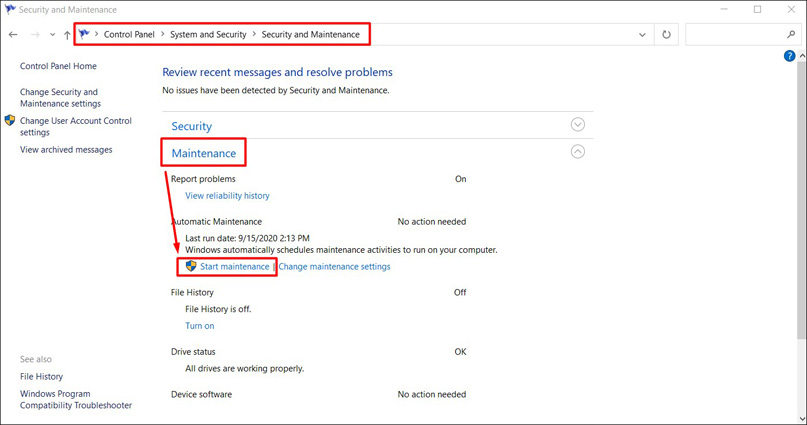Refresh the Control Panel page
Viewport: 807px width, 425px height.
pos(666,34)
